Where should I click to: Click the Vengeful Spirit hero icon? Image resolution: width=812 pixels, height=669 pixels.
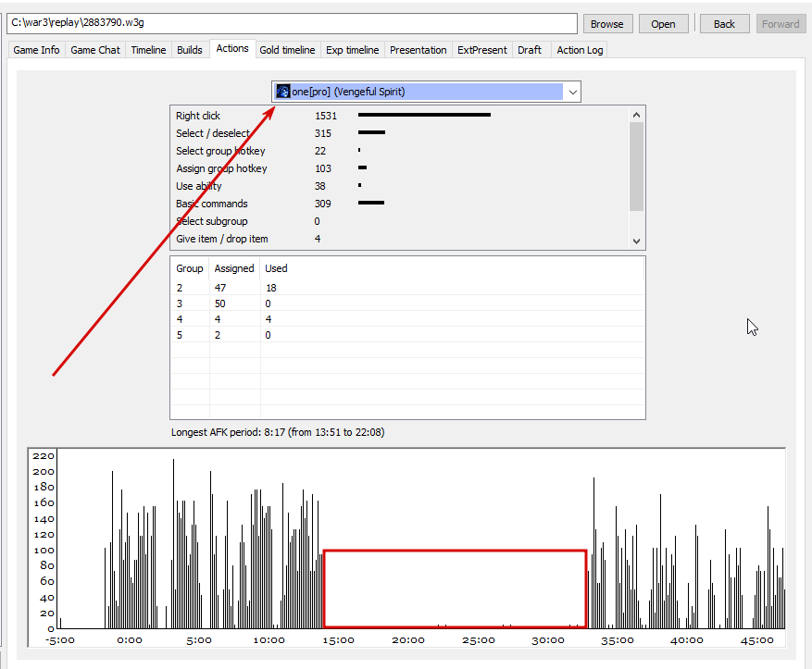click(x=282, y=92)
